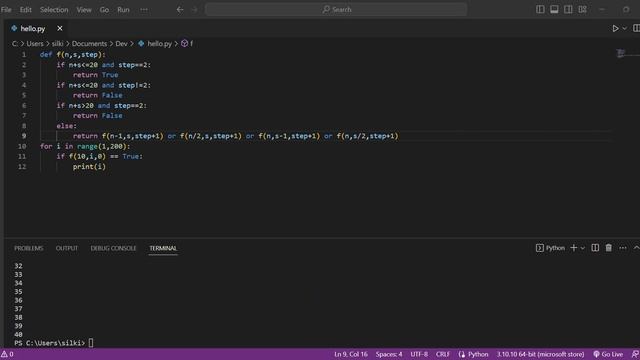Screen dimensions: 640x360
Task: Go forward with the right arrow
Action: [194, 9]
